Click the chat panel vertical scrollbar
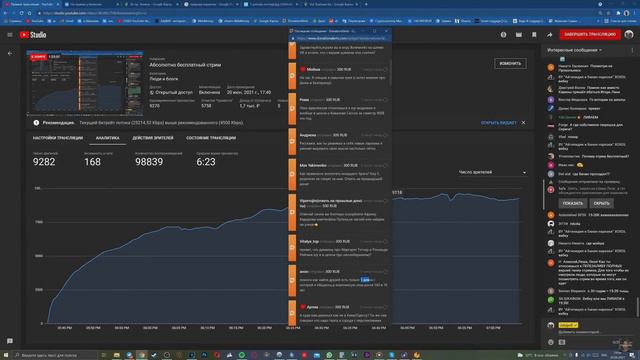Image resolution: width=640 pixels, height=360 pixels. point(638,306)
